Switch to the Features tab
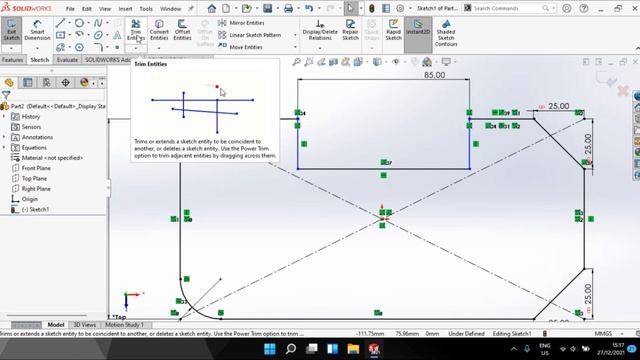The width and height of the screenshot is (640, 360). click(13, 60)
